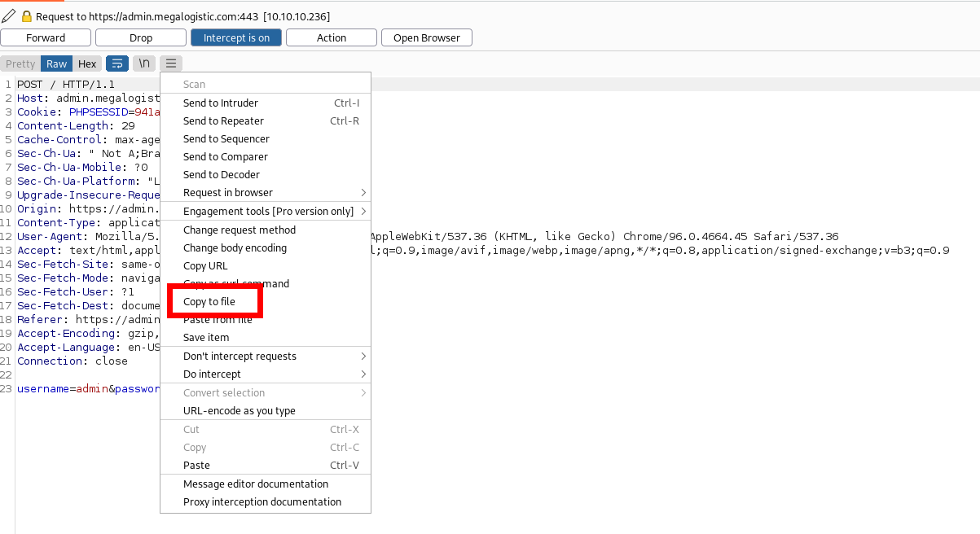Switch to Hex view
980x534 pixels.
click(87, 63)
